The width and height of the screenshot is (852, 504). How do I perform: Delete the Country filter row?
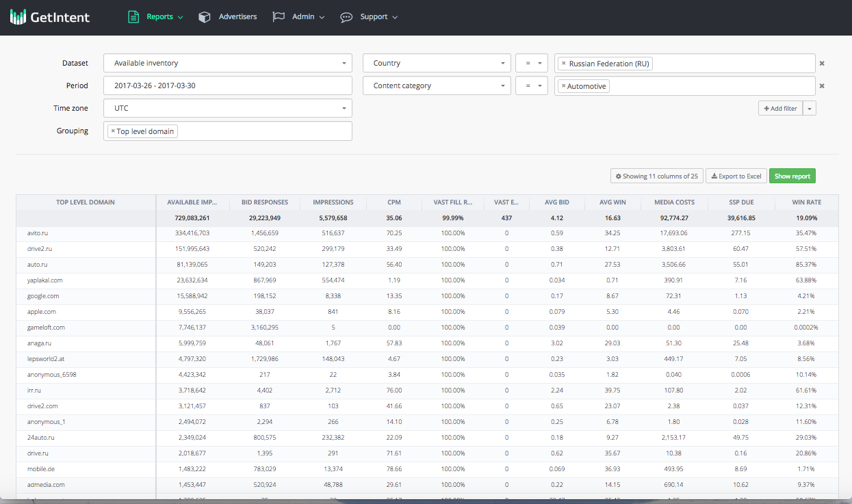click(822, 64)
